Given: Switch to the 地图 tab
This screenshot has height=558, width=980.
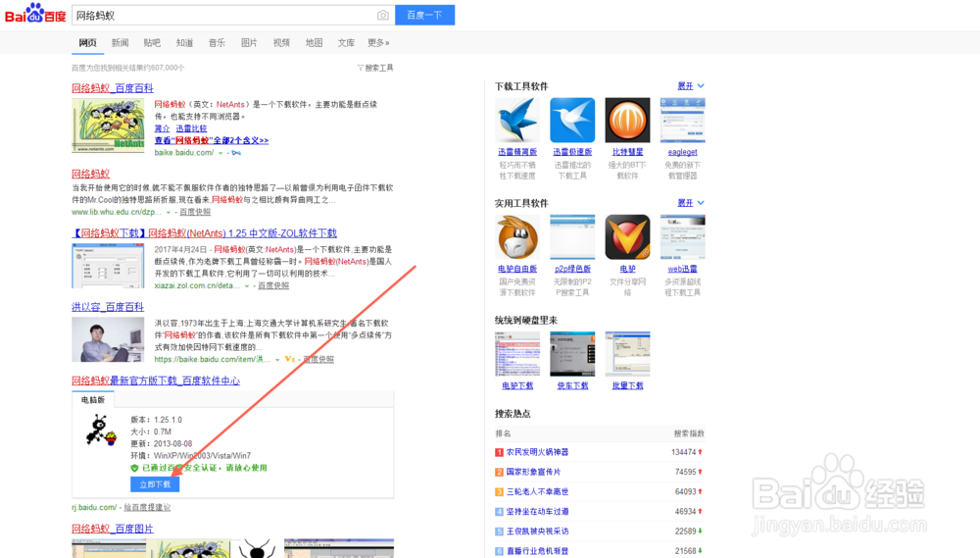Looking at the screenshot, I should pyautogui.click(x=314, y=42).
